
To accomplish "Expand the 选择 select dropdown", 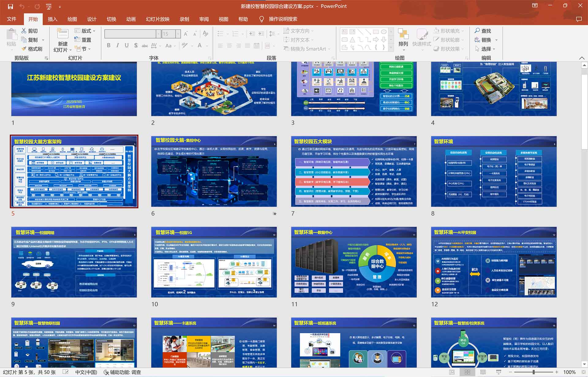I will (494, 49).
